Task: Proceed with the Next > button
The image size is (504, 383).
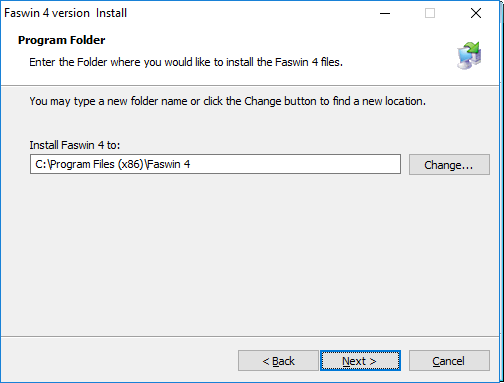Action: point(360,360)
